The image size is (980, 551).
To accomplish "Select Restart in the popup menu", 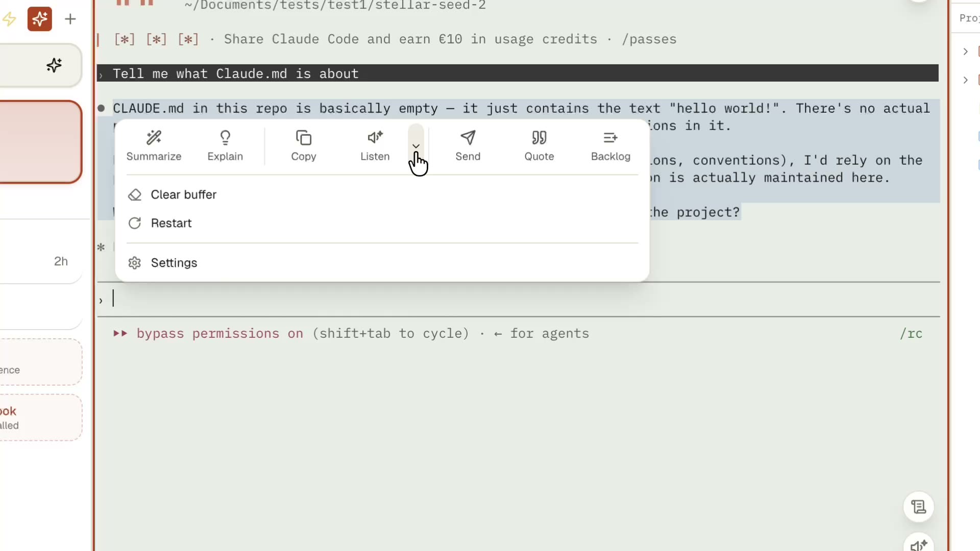I will pyautogui.click(x=382, y=223).
